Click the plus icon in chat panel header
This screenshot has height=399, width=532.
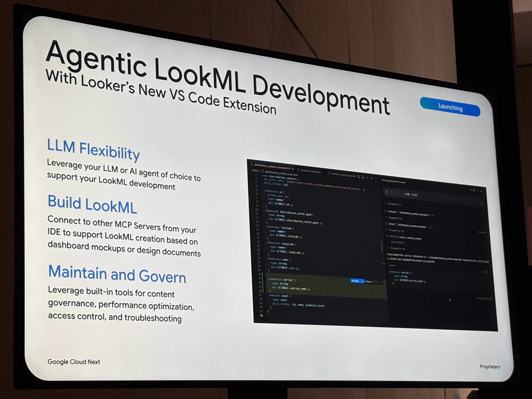pos(470,190)
